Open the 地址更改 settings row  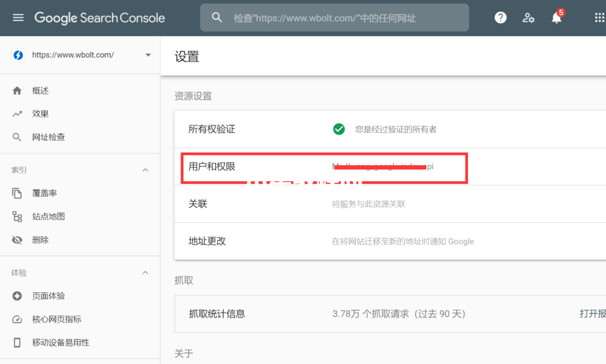391,241
